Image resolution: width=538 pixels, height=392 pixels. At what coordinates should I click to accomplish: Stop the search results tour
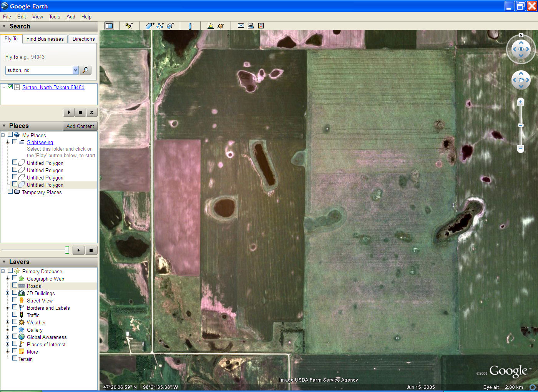80,112
